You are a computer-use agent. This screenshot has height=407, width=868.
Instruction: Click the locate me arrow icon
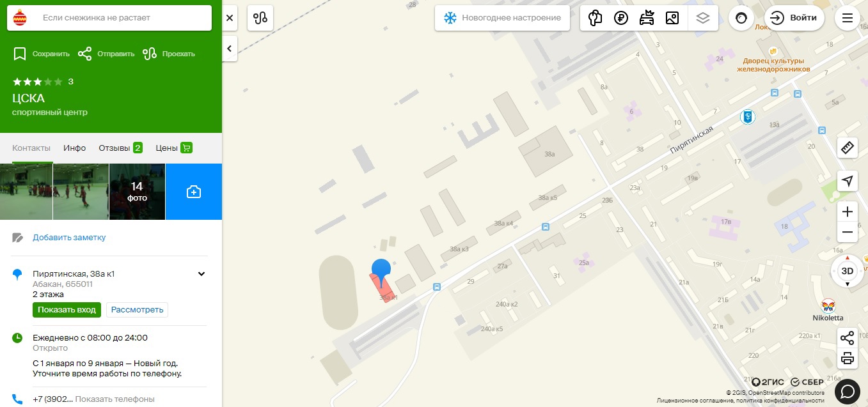[848, 181]
